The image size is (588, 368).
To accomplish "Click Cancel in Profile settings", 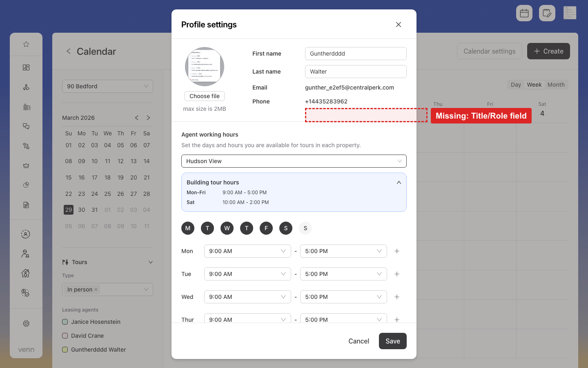I will tap(359, 341).
